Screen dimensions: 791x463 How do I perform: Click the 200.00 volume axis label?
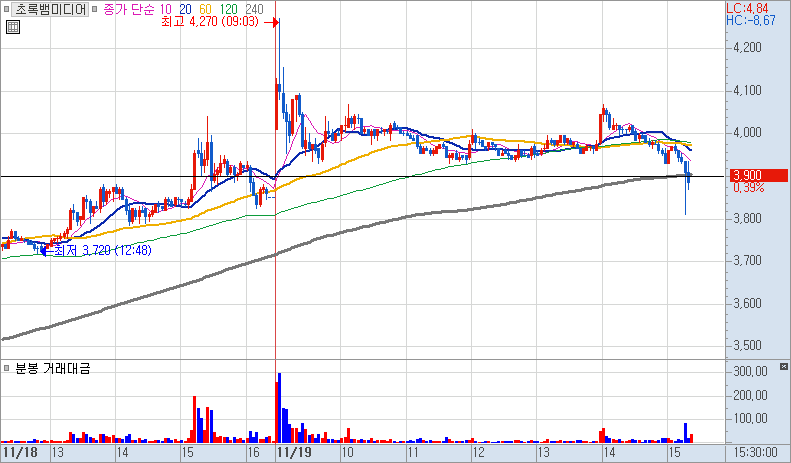tap(750, 395)
